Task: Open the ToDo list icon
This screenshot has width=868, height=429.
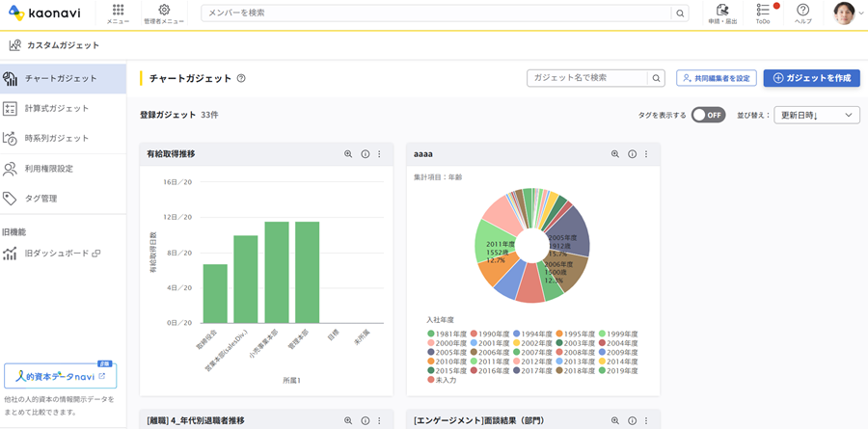Action: (763, 13)
